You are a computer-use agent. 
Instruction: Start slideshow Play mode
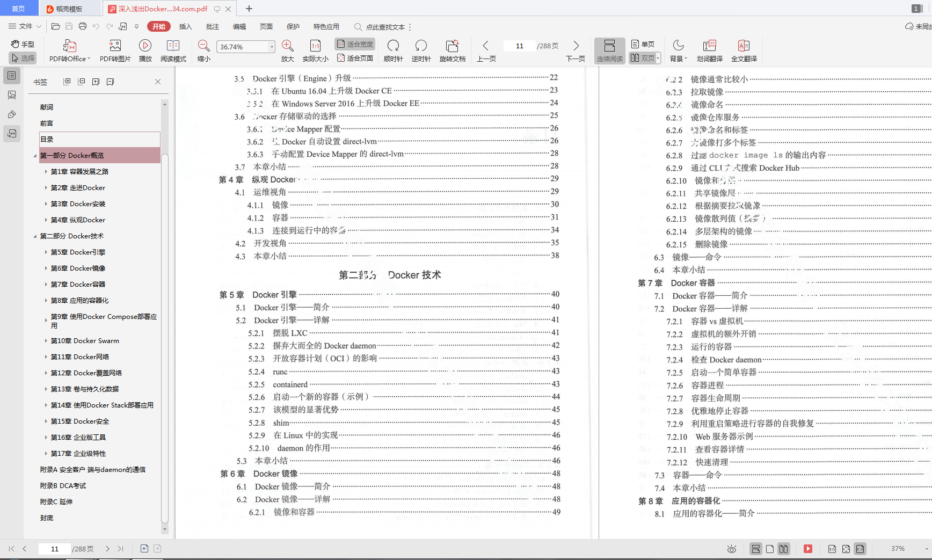pos(145,51)
